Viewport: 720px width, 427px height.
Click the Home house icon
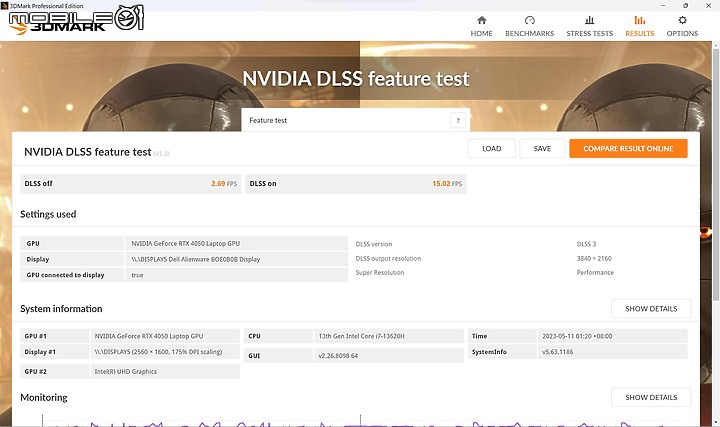pos(481,20)
